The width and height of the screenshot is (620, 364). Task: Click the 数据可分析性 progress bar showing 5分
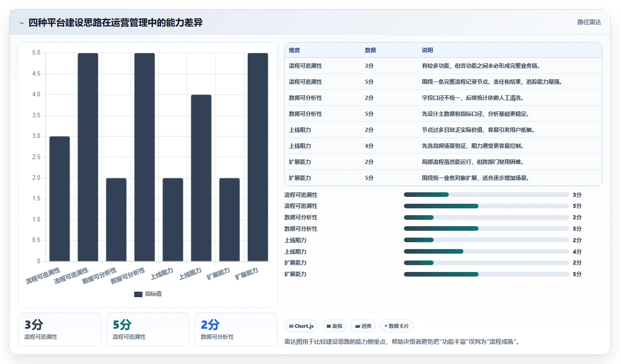(x=486, y=229)
